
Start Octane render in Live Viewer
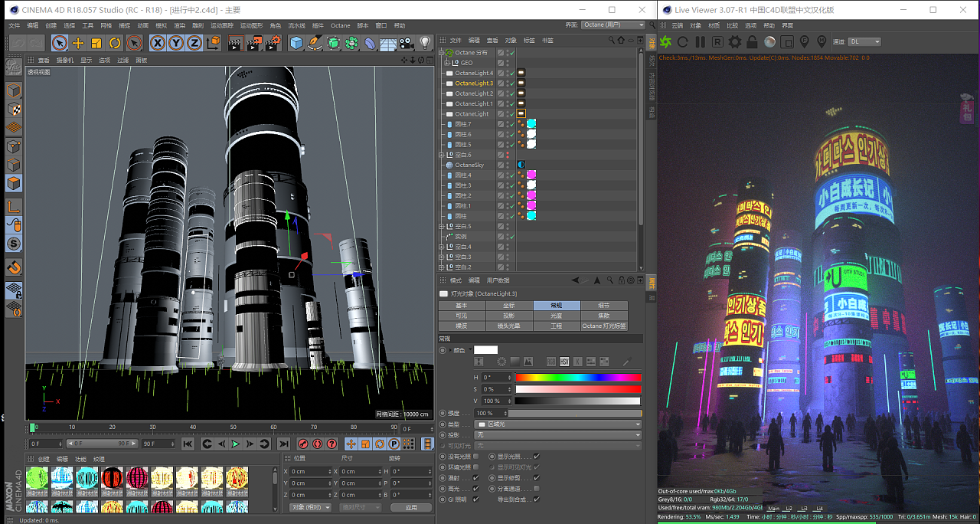(x=665, y=41)
